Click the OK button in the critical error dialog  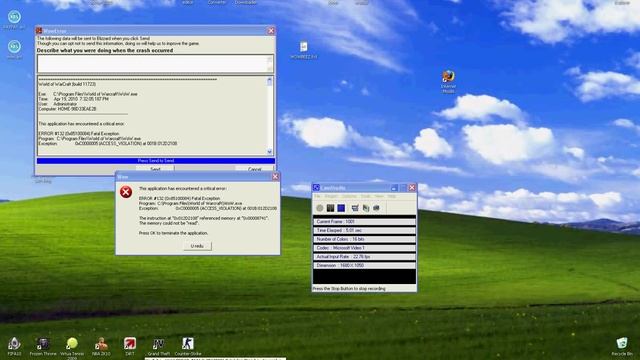(x=197, y=246)
